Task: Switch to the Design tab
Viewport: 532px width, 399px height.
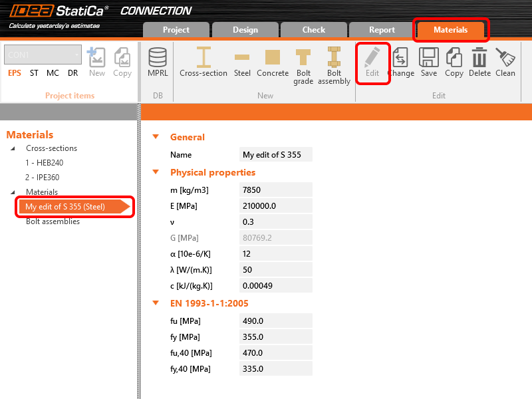Action: (245, 30)
